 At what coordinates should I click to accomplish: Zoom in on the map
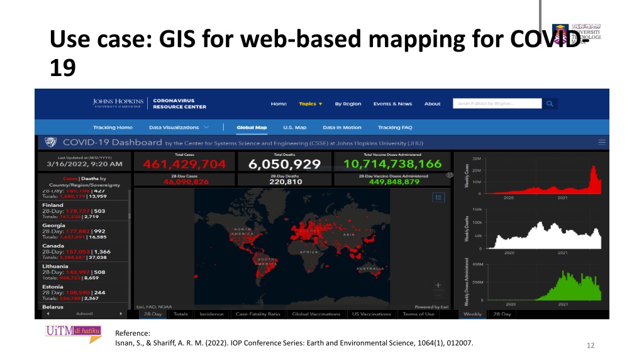pyautogui.click(x=438, y=285)
